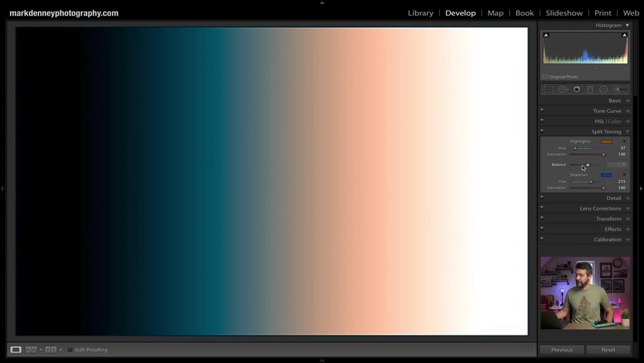Screen dimensions: 644x363
Task: Expand the Basic panel
Action: tap(627, 100)
